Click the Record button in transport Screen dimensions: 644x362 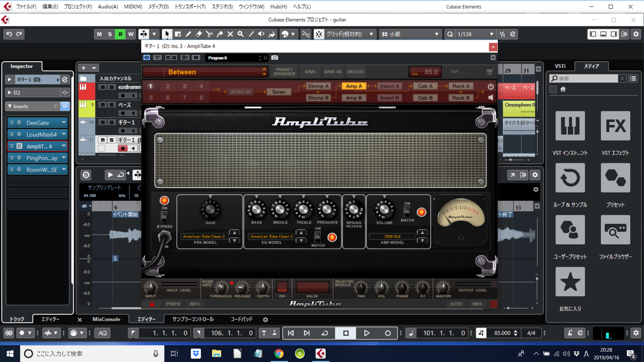coord(388,333)
